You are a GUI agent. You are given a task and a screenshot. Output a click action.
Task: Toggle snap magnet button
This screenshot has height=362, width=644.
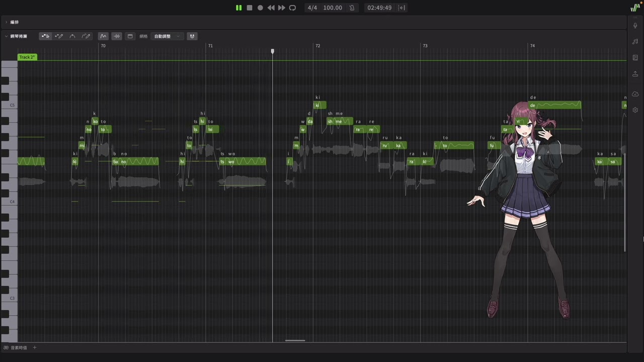pos(192,36)
